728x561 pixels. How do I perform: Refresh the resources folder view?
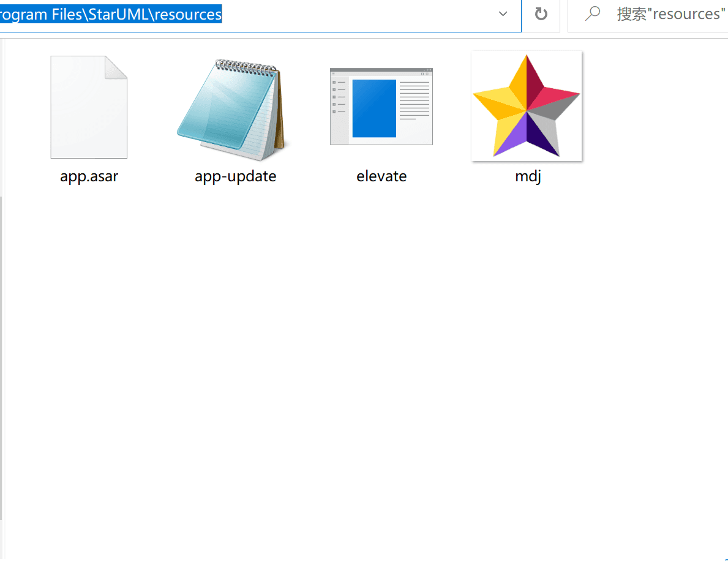pos(541,14)
